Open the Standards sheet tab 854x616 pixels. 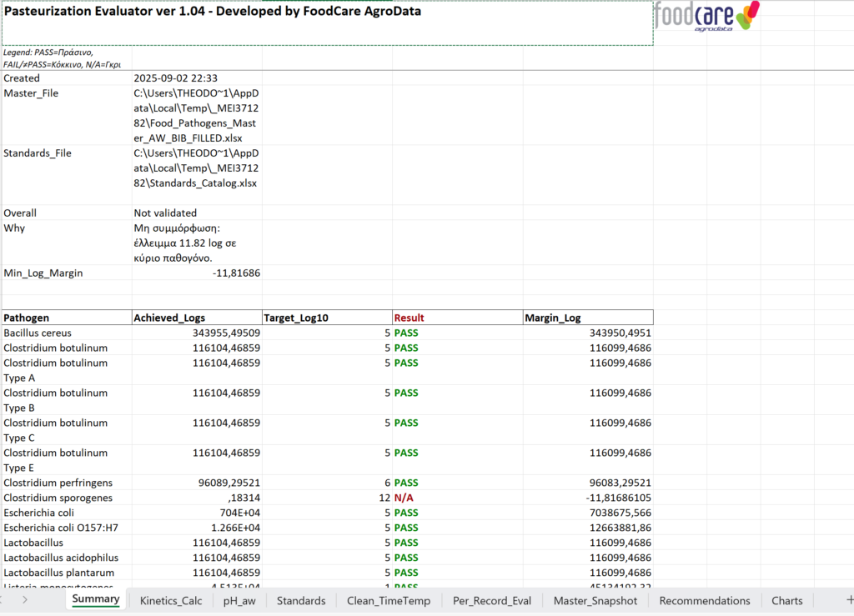(300, 601)
